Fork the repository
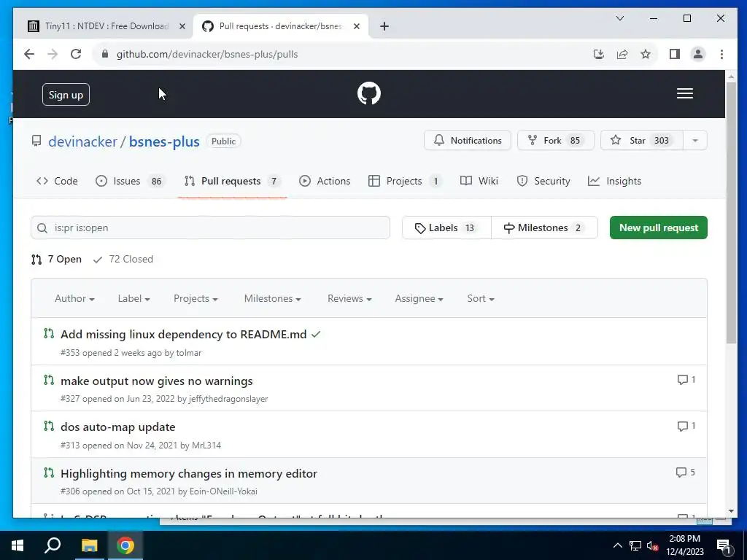The image size is (747, 560). click(555, 141)
